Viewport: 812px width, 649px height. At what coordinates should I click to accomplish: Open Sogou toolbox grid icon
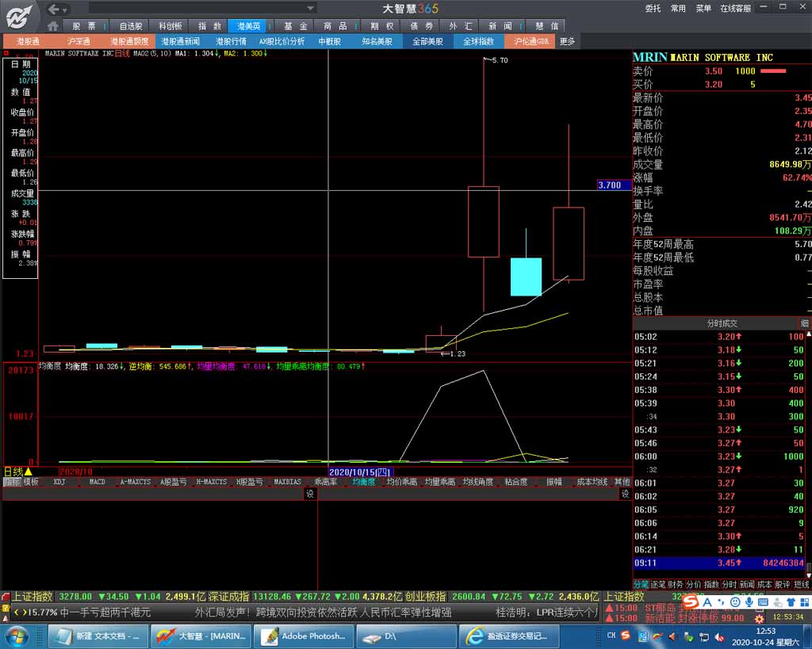tap(804, 602)
